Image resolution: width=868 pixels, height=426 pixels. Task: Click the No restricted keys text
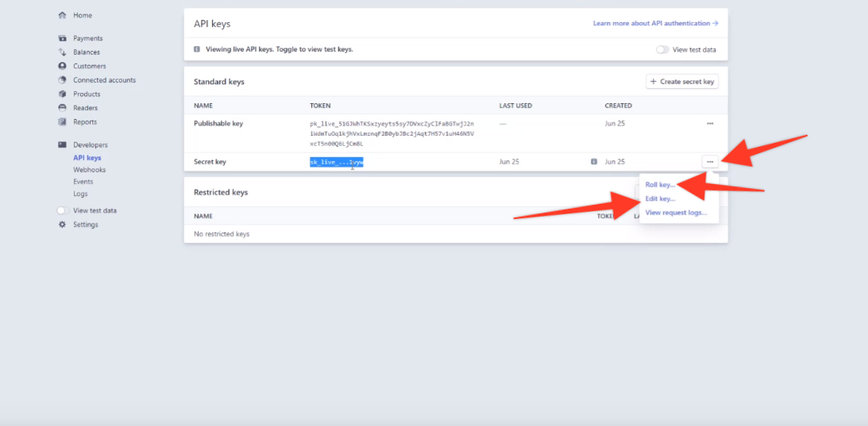(222, 234)
